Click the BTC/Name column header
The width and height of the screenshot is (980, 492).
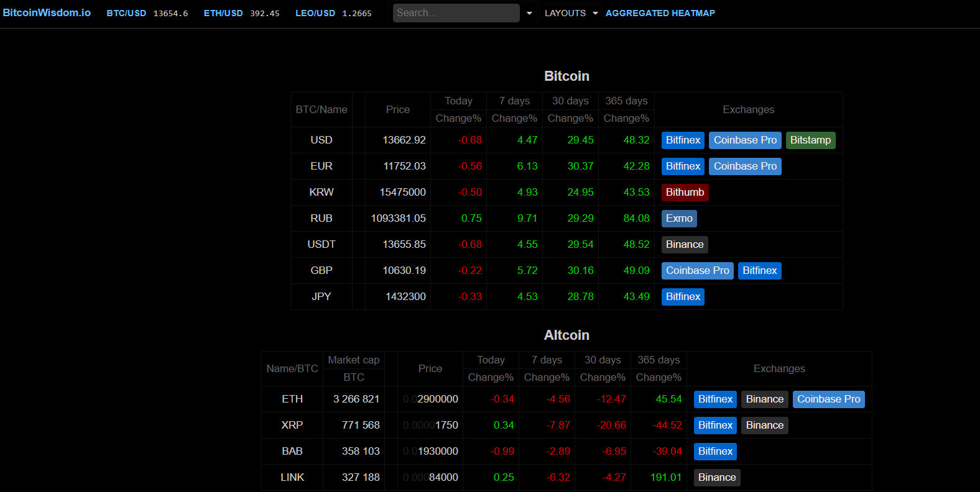(321, 110)
